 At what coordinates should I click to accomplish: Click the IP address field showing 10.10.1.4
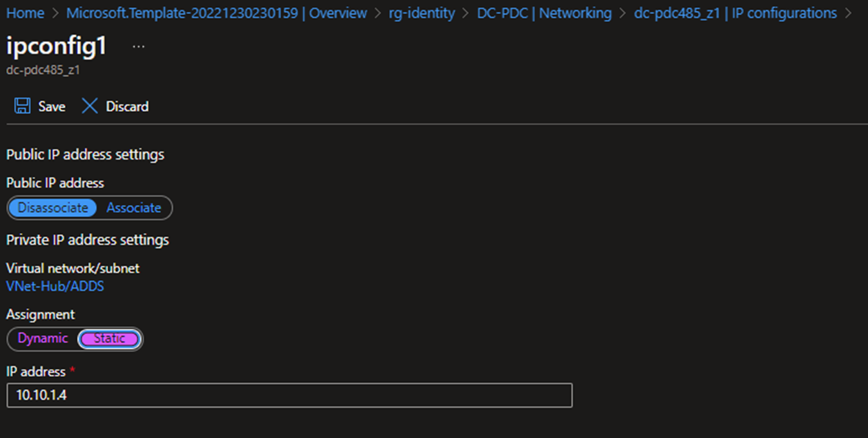tap(289, 396)
